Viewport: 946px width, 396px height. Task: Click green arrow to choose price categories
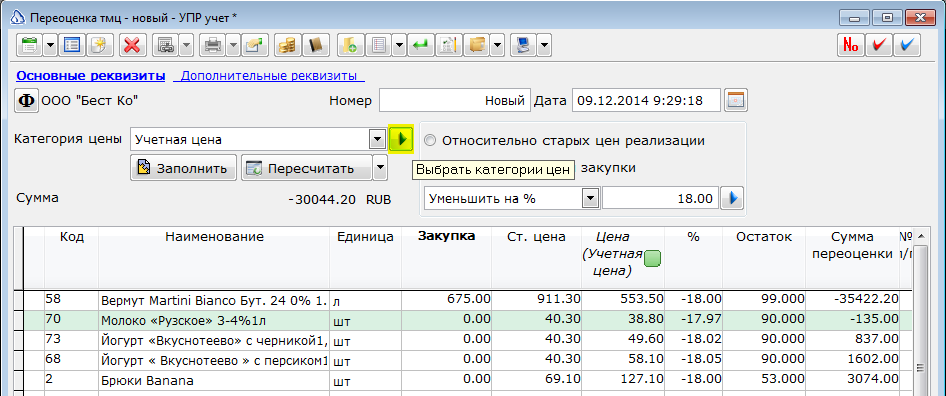[x=400, y=140]
